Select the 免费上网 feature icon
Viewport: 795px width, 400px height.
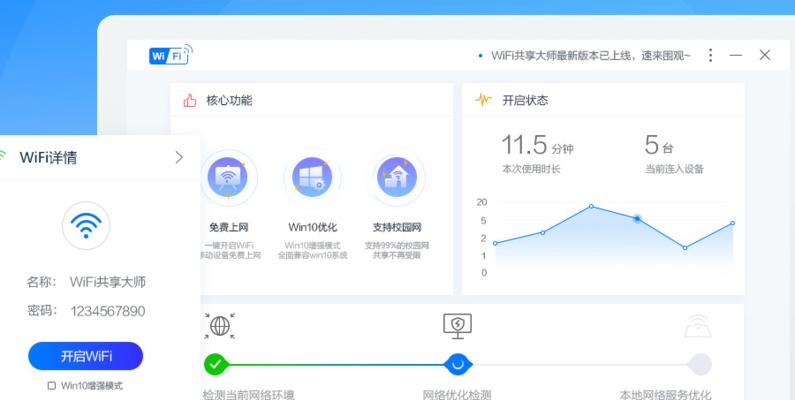[228, 178]
